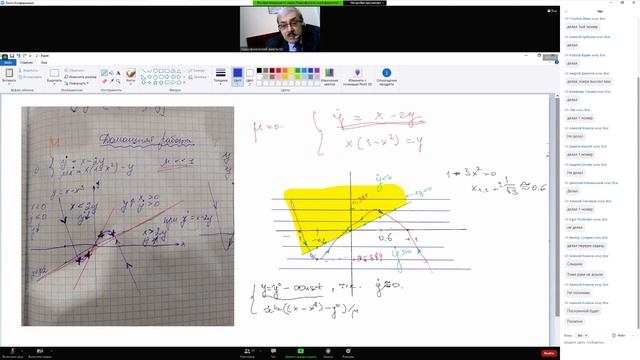Screen dimensions: 640x360
Task: Open the Select (Выделить) dropdown arrow
Action: click(54, 83)
